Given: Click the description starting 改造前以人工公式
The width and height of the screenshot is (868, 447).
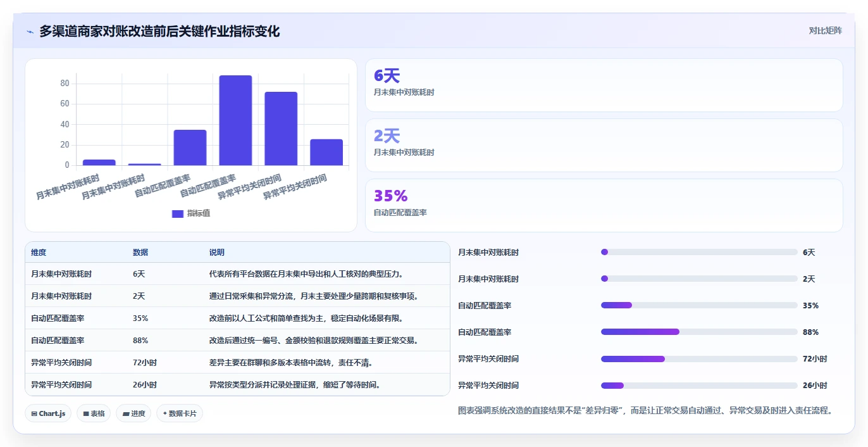Looking at the screenshot, I should pos(306,318).
